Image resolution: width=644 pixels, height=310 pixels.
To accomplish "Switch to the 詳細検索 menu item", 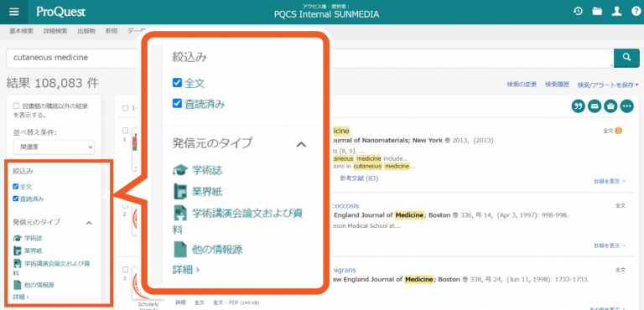I will click(x=55, y=31).
